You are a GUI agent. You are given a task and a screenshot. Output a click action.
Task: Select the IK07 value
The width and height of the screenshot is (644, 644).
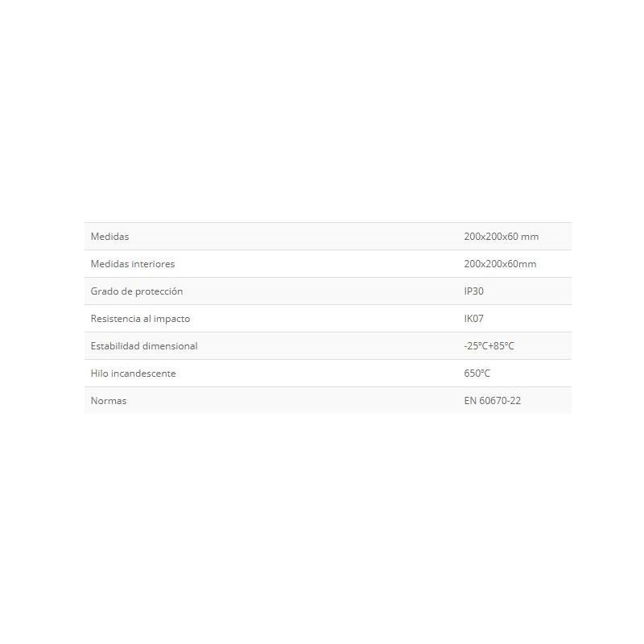pos(473,319)
